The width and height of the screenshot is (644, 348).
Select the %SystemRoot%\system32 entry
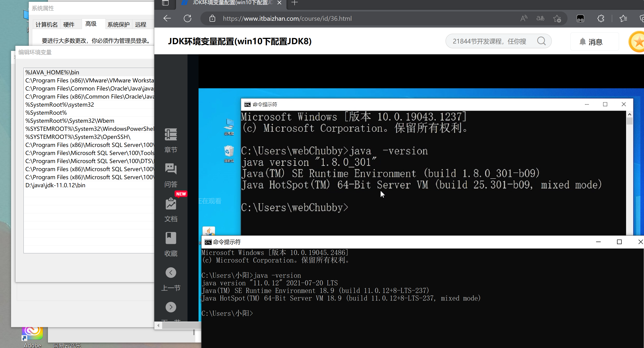(89, 105)
